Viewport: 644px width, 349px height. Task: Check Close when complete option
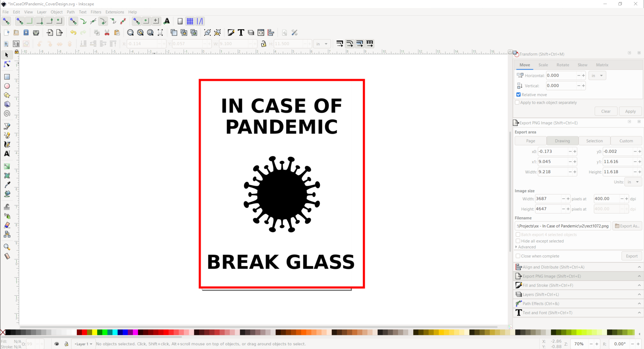[518, 256]
